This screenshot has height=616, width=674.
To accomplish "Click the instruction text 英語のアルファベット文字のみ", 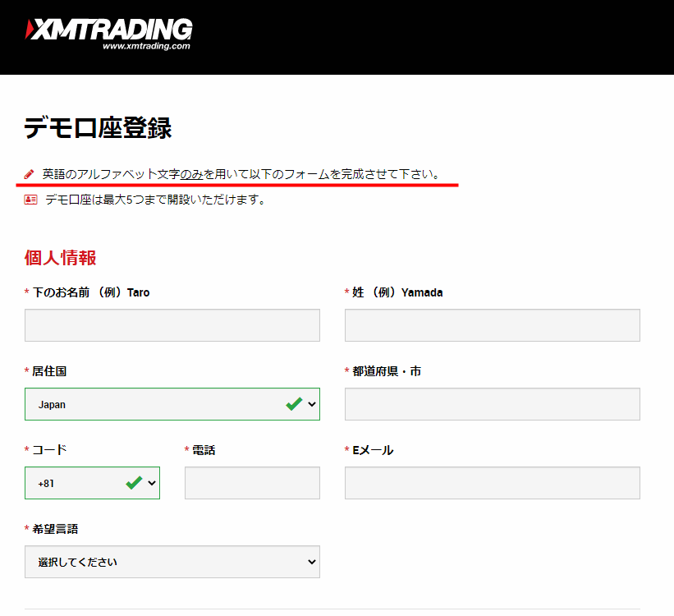I will [123, 174].
